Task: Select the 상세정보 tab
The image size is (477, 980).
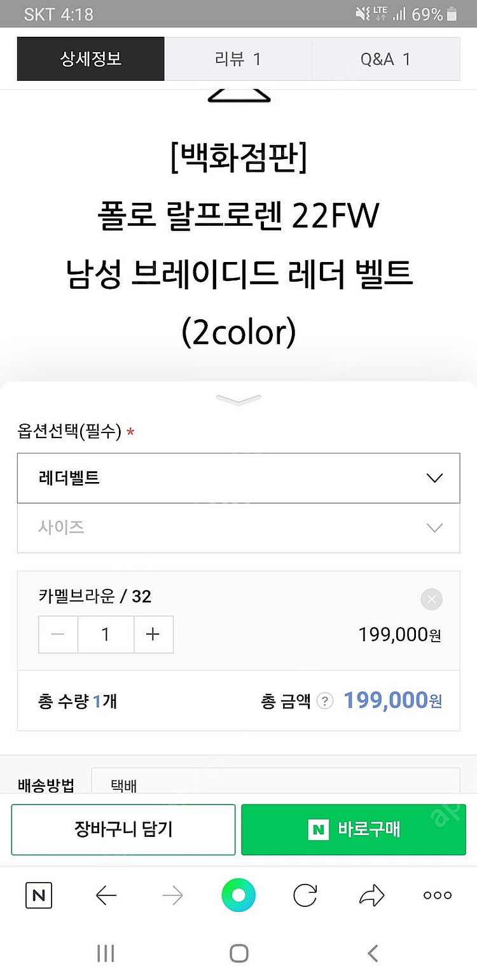Action: pyautogui.click(x=91, y=59)
